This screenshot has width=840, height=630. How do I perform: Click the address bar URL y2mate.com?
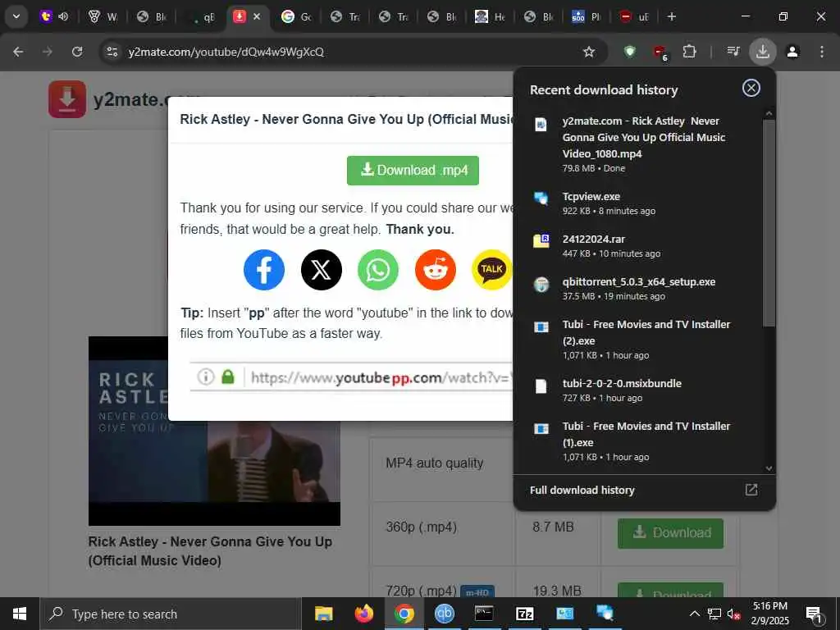point(226,52)
